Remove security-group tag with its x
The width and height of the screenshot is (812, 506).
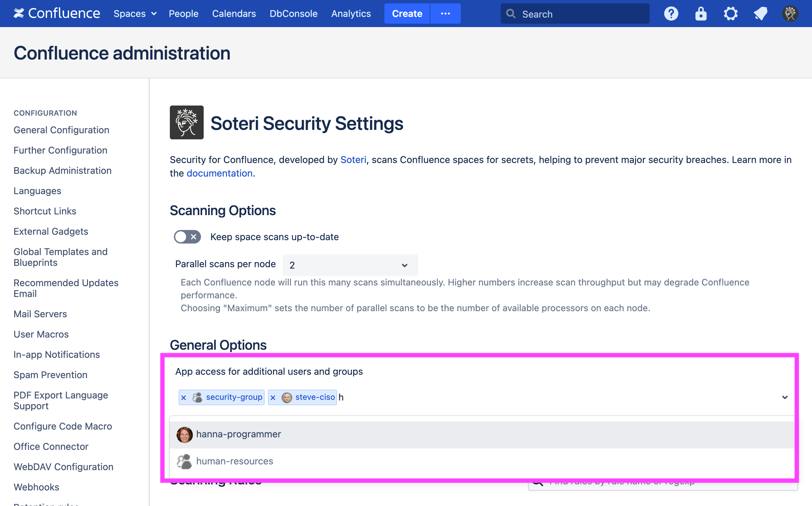(x=184, y=397)
